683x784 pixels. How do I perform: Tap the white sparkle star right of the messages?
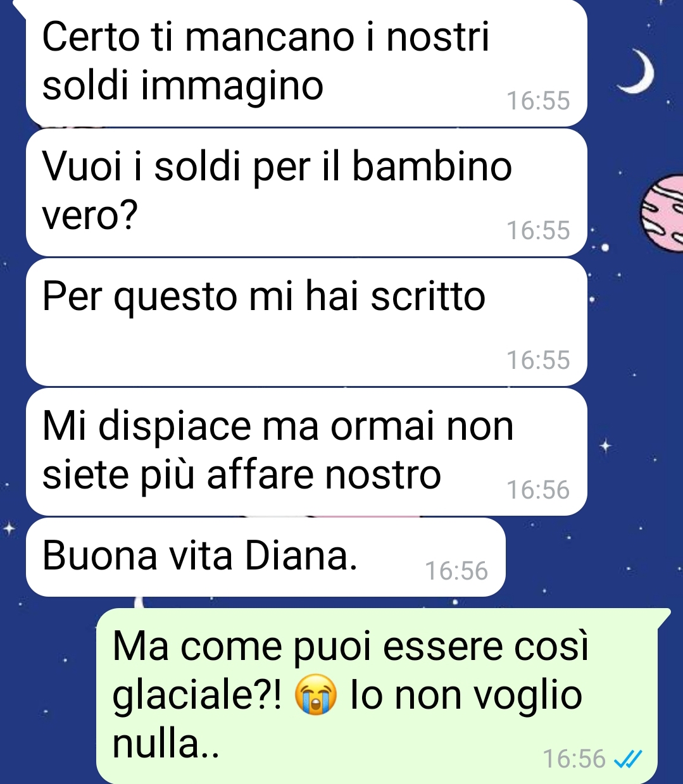(x=605, y=447)
